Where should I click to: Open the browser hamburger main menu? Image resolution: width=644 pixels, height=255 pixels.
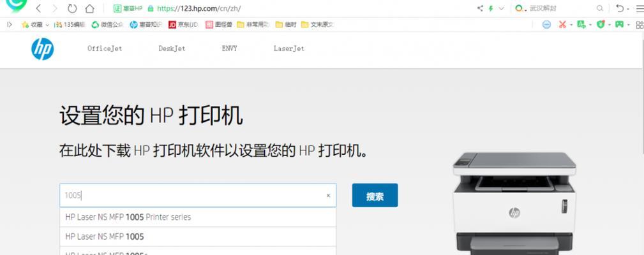click(640, 8)
